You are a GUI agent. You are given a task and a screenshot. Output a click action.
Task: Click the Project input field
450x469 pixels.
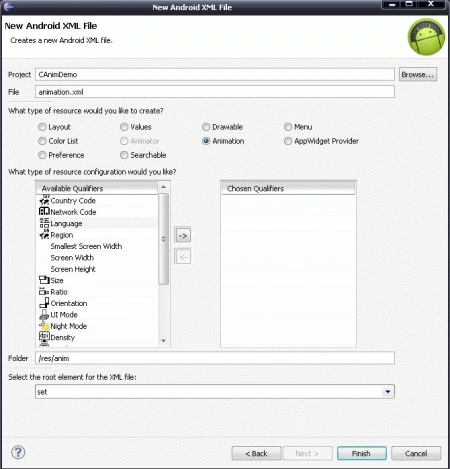[215, 74]
